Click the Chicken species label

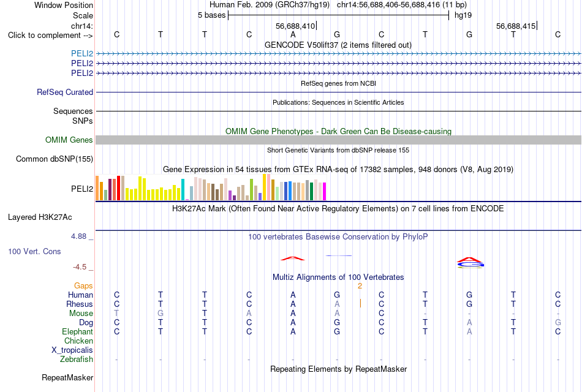pos(78,341)
